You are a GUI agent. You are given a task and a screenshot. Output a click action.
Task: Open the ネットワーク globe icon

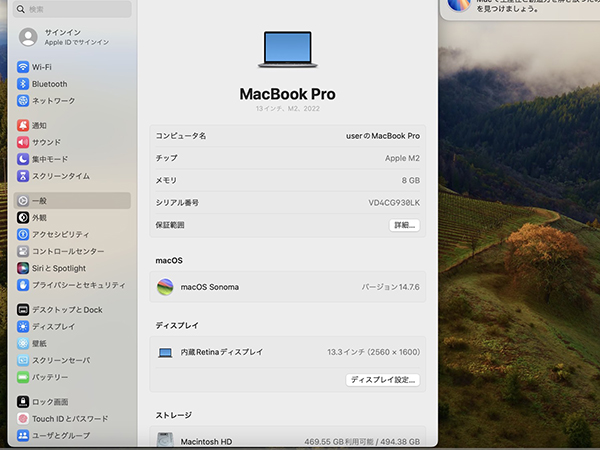[x=23, y=101]
